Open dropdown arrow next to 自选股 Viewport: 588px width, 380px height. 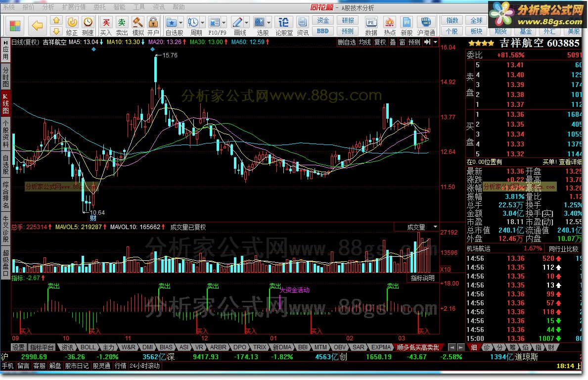(181, 22)
